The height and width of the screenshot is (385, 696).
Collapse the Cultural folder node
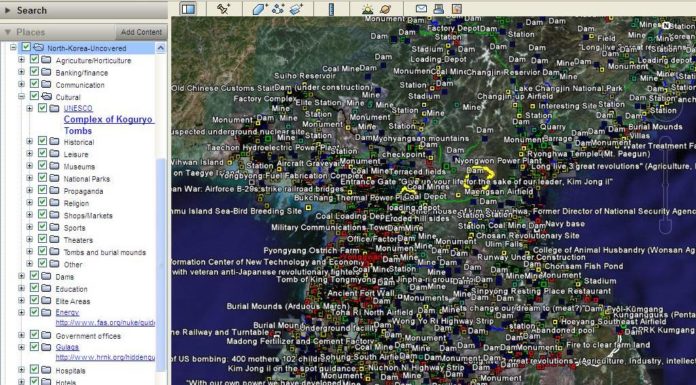point(21,96)
